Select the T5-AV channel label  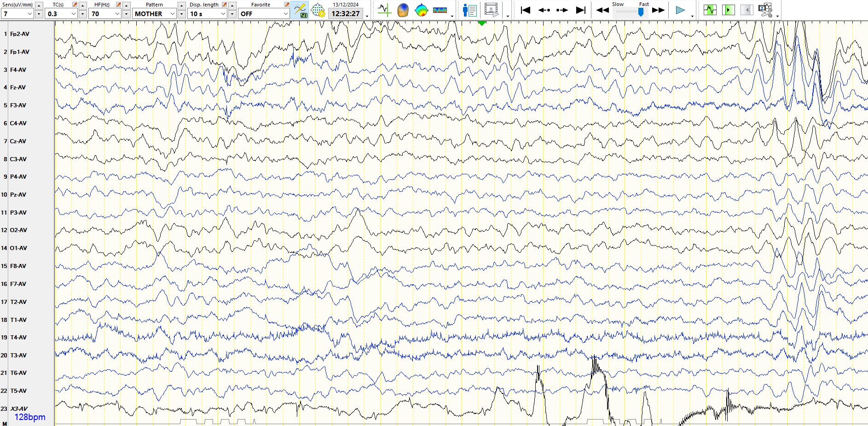(18, 391)
